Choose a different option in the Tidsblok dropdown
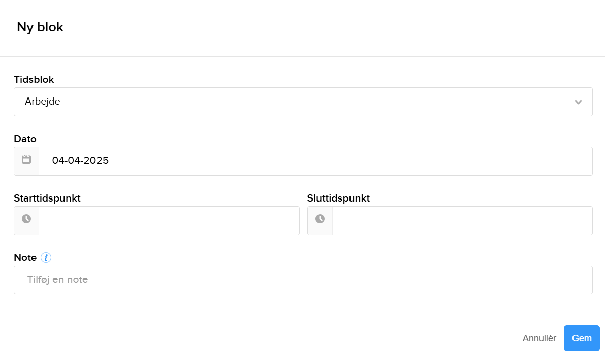The width and height of the screenshot is (605, 364). tap(578, 102)
